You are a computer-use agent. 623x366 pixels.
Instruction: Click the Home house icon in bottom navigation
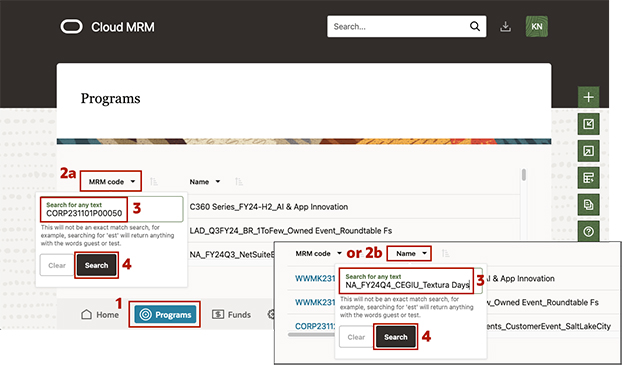pyautogui.click(x=86, y=315)
